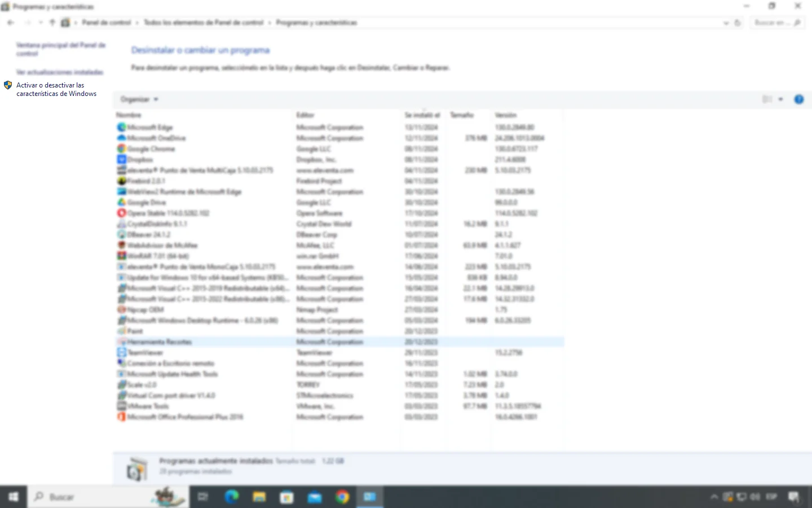The width and height of the screenshot is (812, 508).
Task: Open the Organizar dropdown menu
Action: click(138, 99)
